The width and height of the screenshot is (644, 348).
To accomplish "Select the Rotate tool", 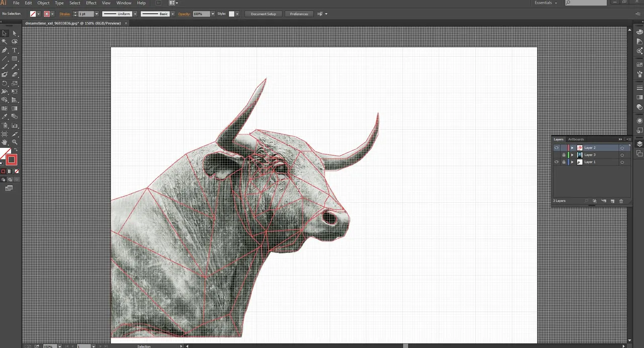I will pyautogui.click(x=5, y=83).
